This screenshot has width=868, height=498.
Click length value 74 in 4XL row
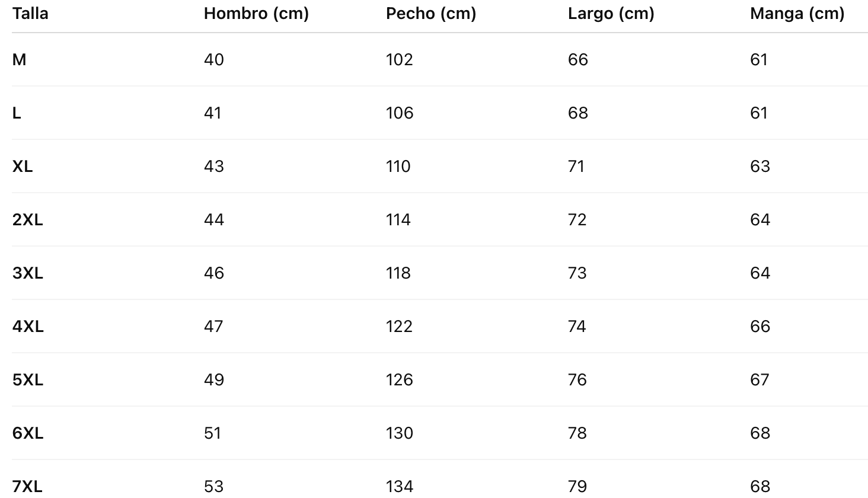[577, 326]
